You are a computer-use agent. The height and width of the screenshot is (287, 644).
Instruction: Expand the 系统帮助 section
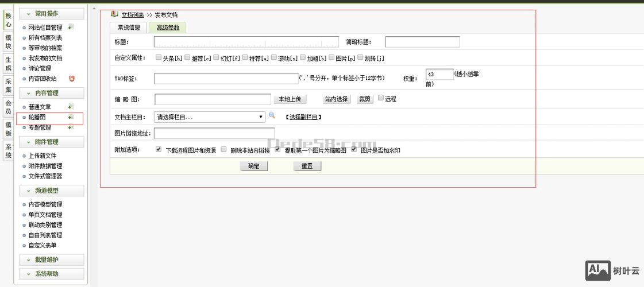tap(51, 273)
